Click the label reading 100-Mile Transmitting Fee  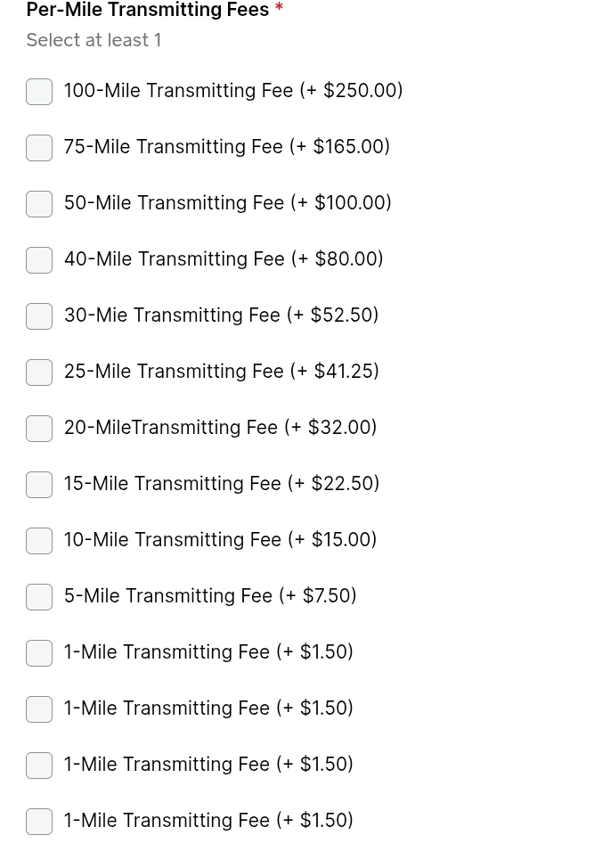(178, 91)
